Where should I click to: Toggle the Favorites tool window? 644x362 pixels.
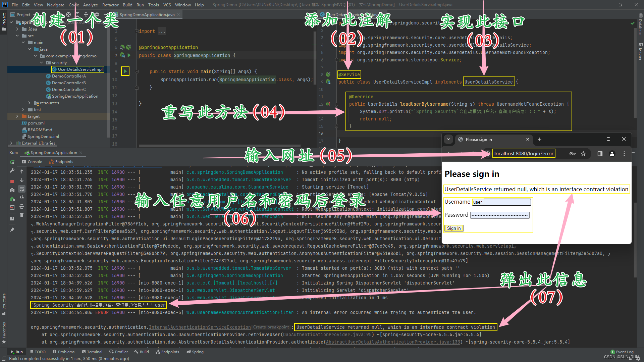(x=4, y=332)
